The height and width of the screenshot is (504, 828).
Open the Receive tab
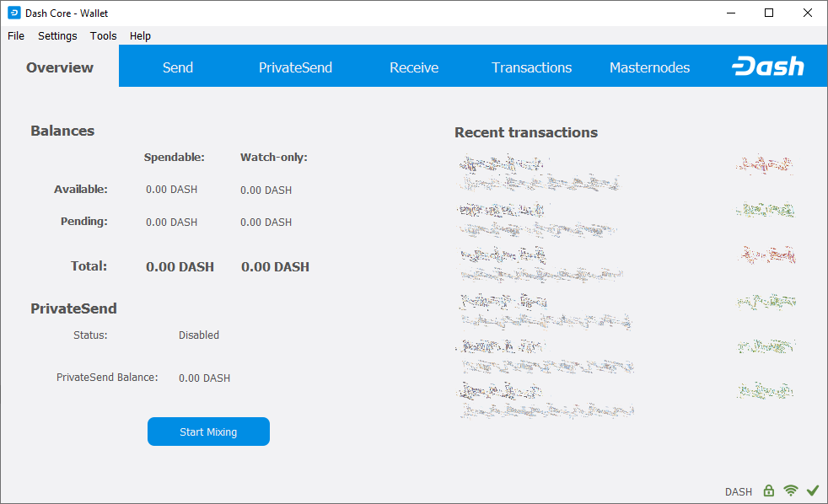coord(414,67)
